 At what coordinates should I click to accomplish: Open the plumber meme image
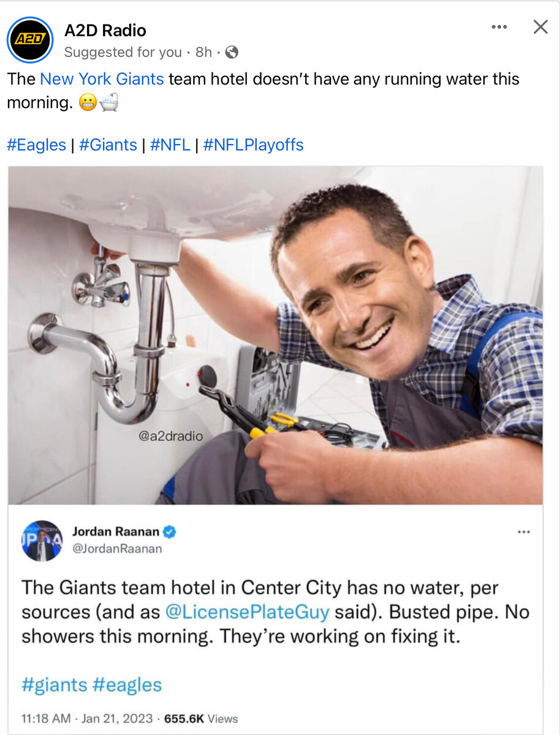click(276, 335)
